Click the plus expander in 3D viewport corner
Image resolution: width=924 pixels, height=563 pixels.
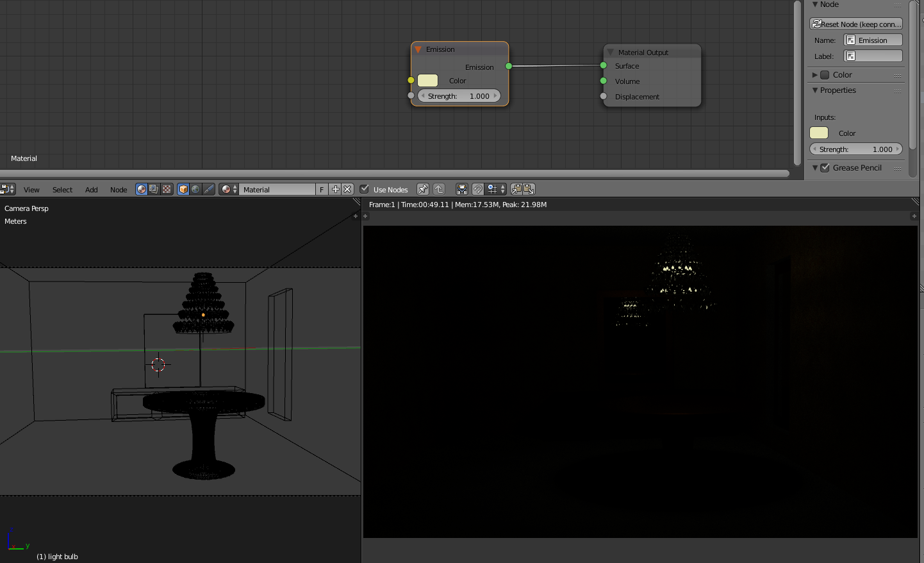pos(356,216)
